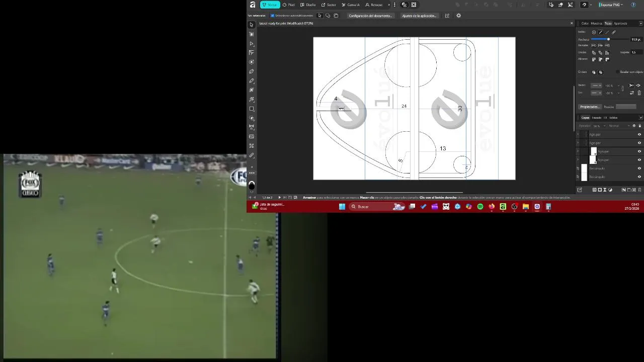Select the Place Image tool
This screenshot has width=644, height=362.
click(x=252, y=136)
